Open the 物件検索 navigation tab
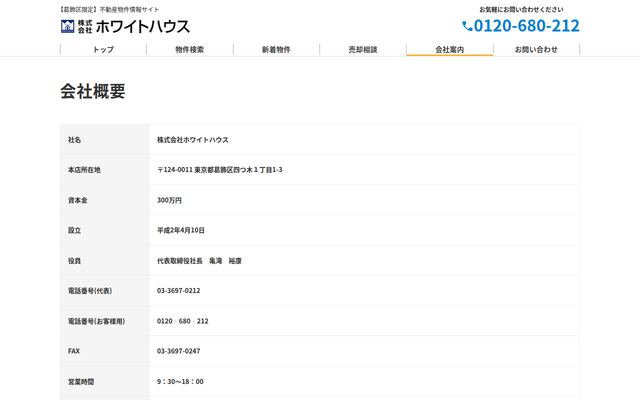 point(190,49)
